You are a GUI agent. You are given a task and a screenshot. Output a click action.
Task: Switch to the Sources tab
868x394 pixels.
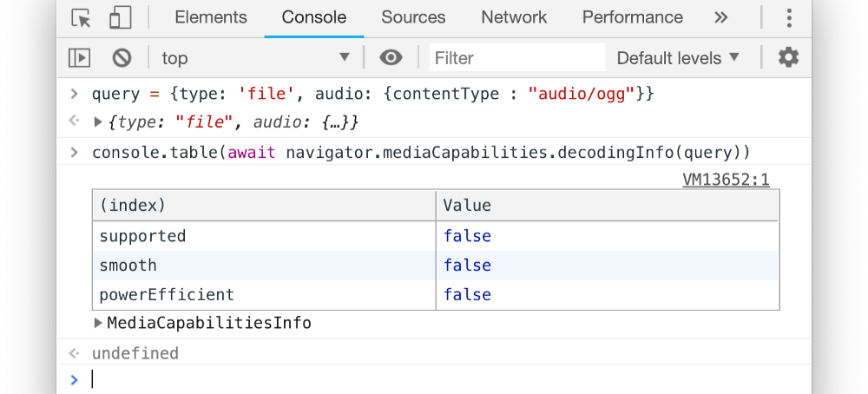click(414, 18)
